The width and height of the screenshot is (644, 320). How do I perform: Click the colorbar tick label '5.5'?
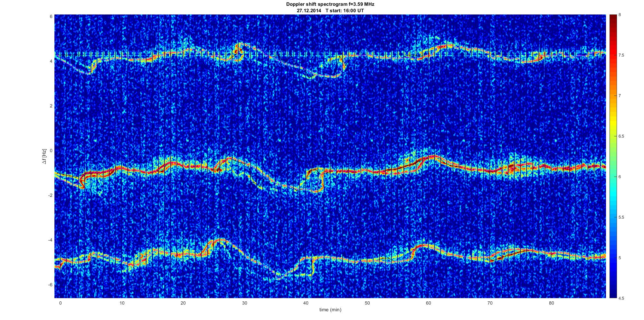coord(621,217)
